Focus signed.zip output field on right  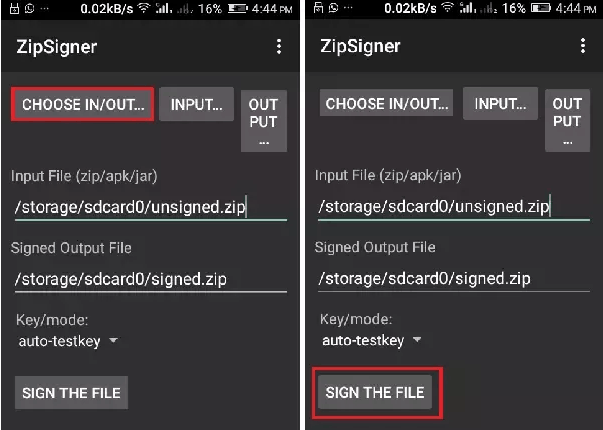(x=454, y=278)
